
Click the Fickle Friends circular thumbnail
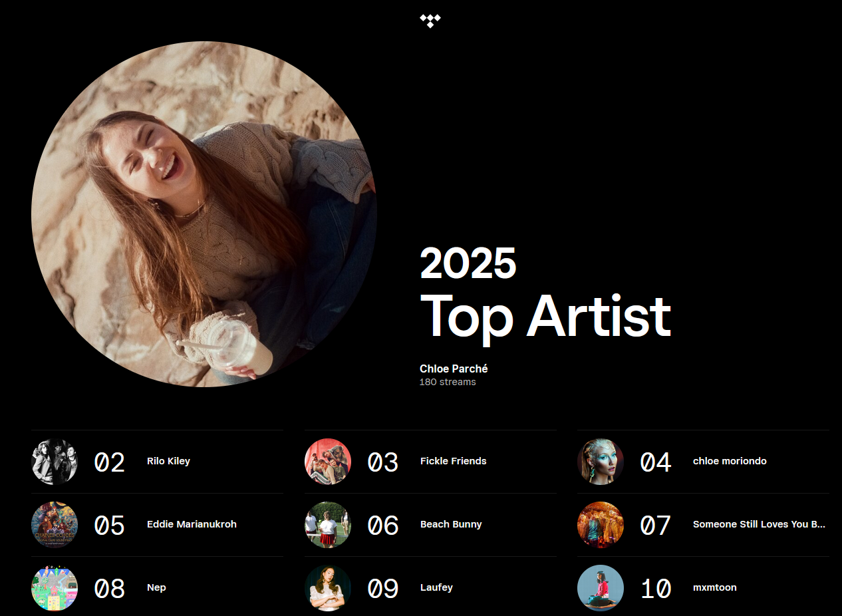(328, 462)
